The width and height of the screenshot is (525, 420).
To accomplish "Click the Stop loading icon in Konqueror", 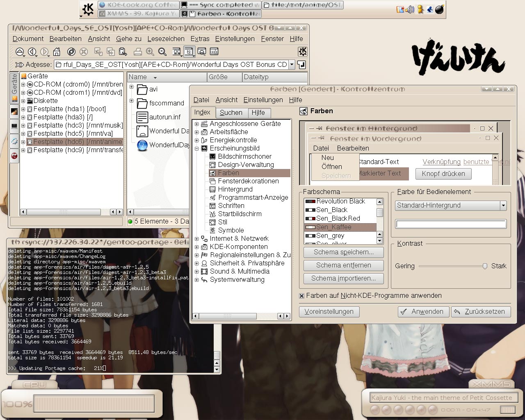I will click(x=84, y=52).
